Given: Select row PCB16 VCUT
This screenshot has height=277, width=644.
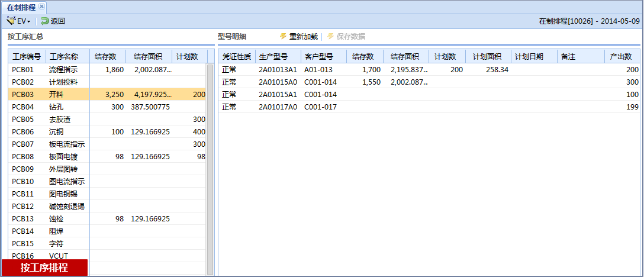Looking at the screenshot, I should coord(108,256).
